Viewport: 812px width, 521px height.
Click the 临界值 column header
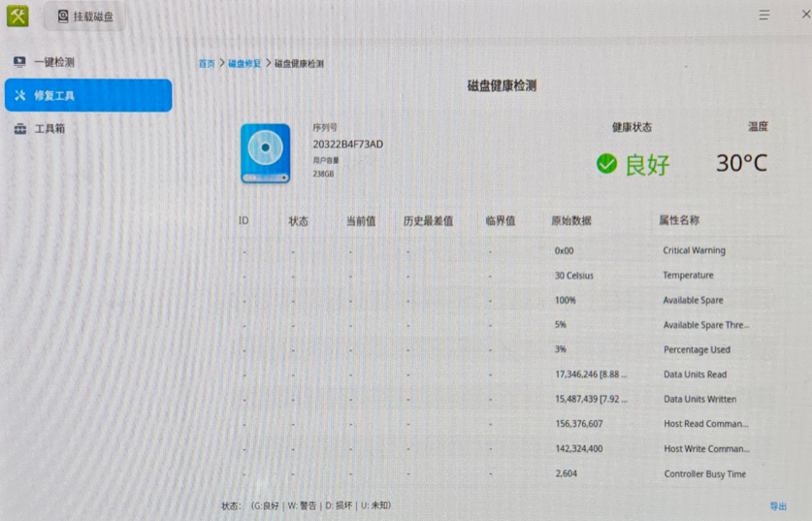point(501,220)
